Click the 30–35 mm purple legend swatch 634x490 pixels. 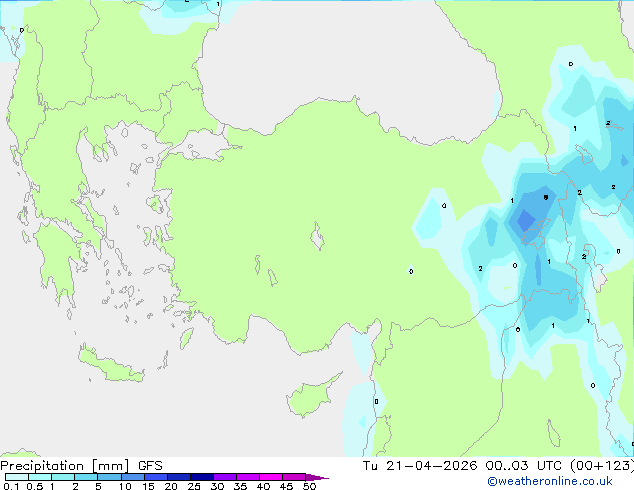coord(225,477)
